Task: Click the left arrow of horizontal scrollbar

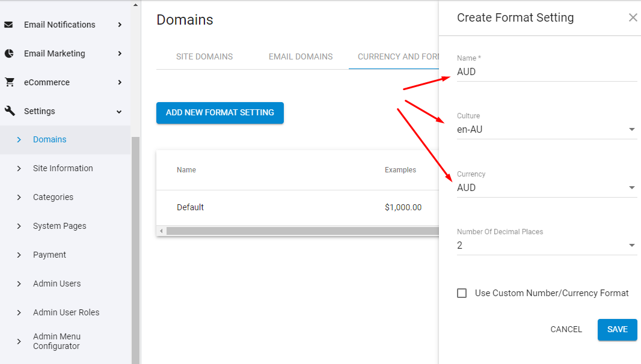Action: click(161, 231)
